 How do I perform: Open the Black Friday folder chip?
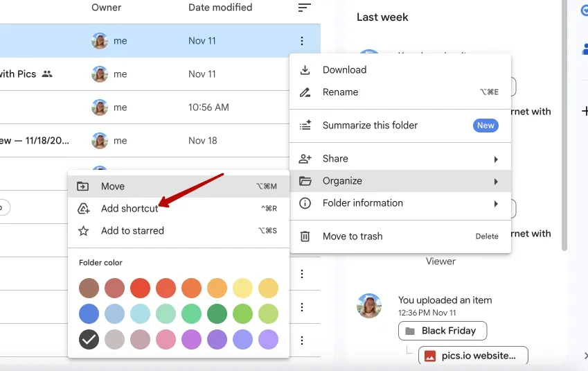(x=443, y=331)
